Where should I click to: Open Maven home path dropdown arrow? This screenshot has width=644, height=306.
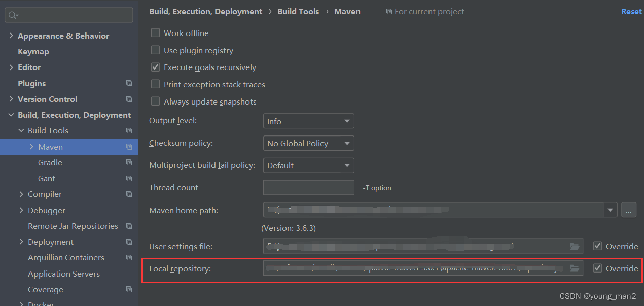point(610,209)
